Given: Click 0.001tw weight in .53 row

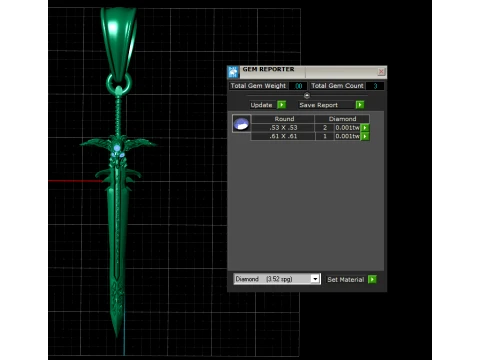Looking at the screenshot, I should pyautogui.click(x=347, y=128).
